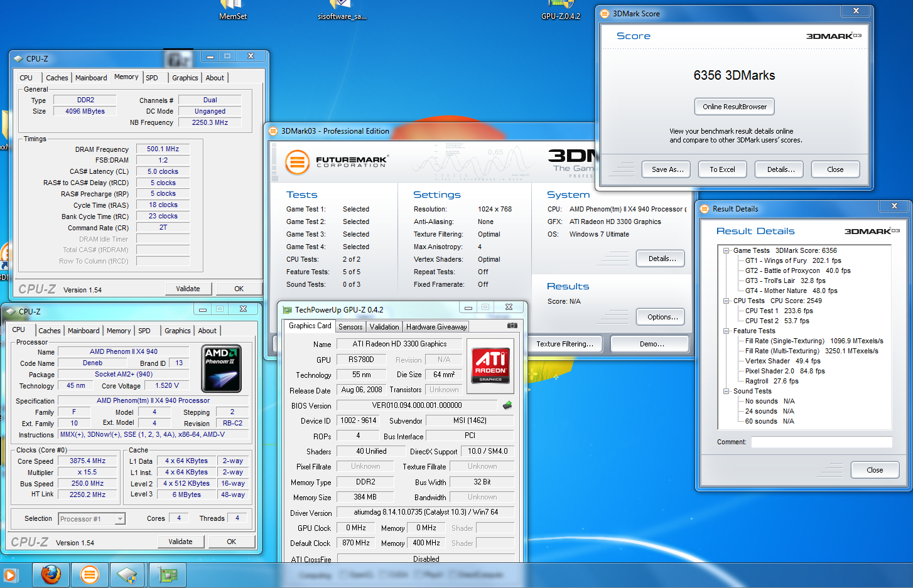This screenshot has height=588, width=913.
Task: Click the GPU-Z Name field ATI Radeon HD 3300
Action: click(x=399, y=344)
